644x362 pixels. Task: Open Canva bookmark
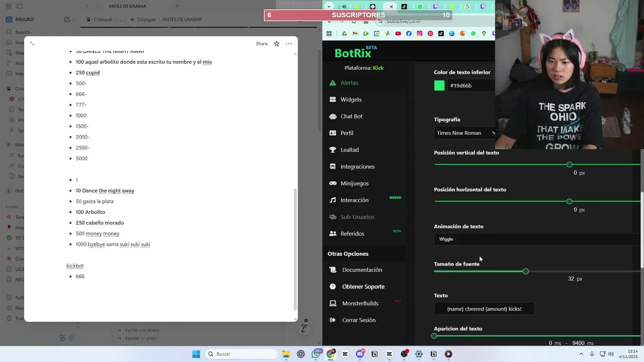451,34
